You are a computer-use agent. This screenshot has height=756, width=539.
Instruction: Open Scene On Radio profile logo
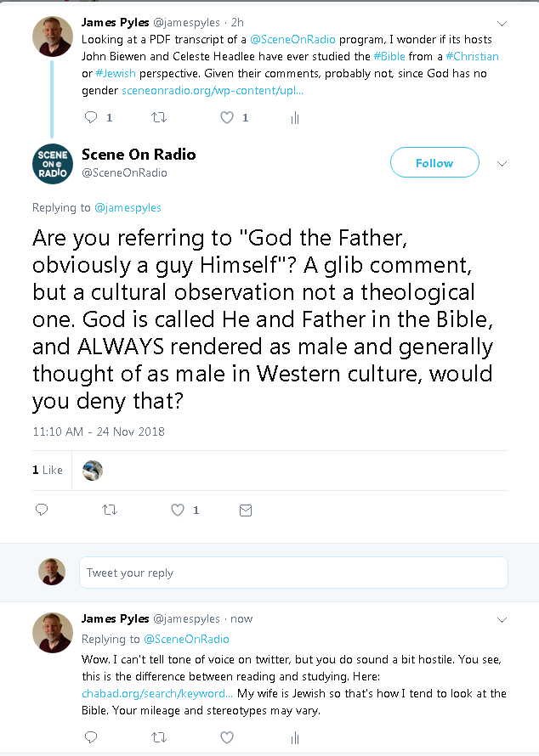point(52,164)
